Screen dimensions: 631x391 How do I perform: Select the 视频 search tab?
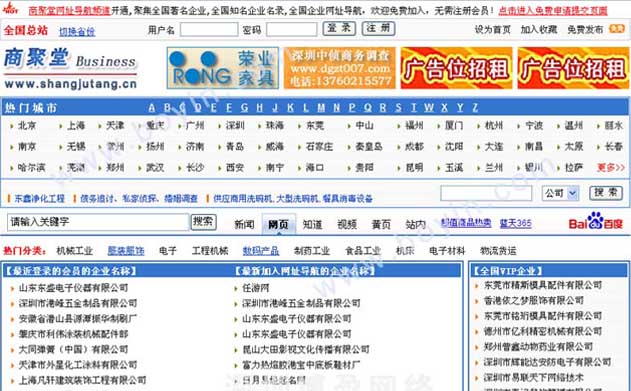point(347,224)
